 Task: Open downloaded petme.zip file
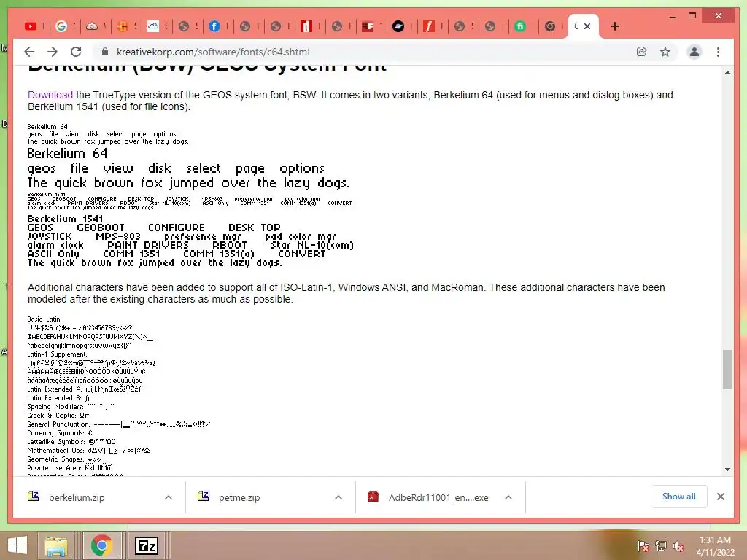(x=239, y=497)
